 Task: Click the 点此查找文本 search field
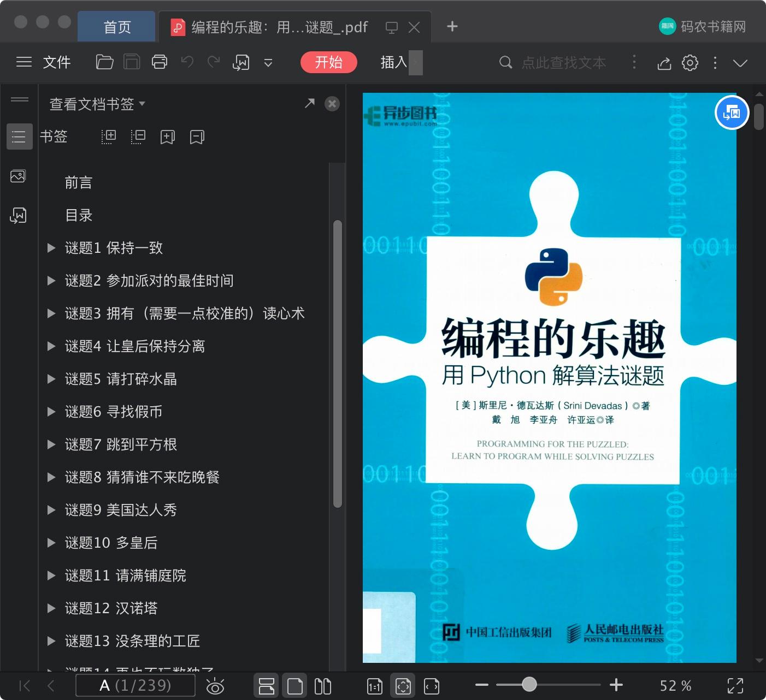click(564, 63)
